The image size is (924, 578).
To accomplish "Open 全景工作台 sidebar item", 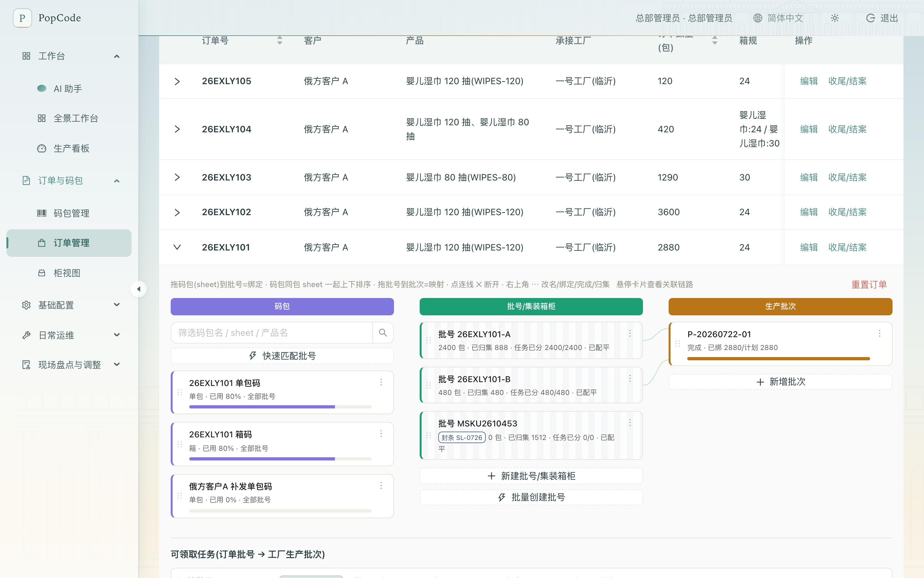I will 69,118.
